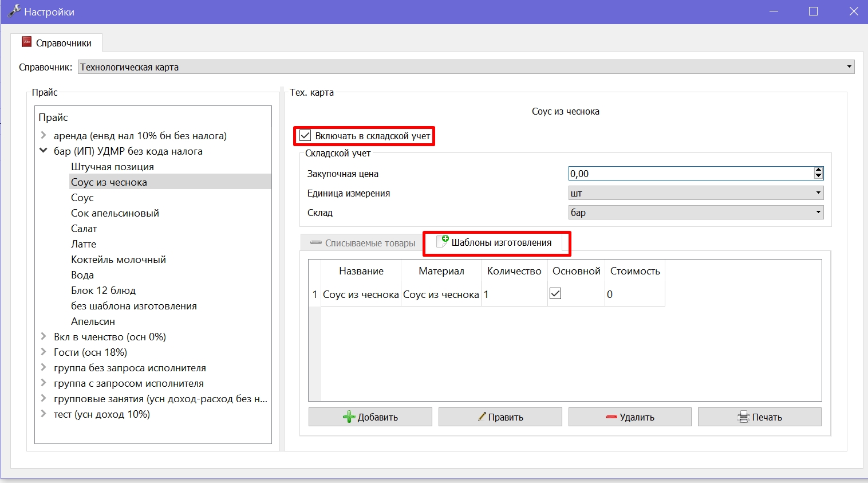The height and width of the screenshot is (483, 868).
Task: Collapse бар (ИП) УДМР group
Action: (x=44, y=151)
